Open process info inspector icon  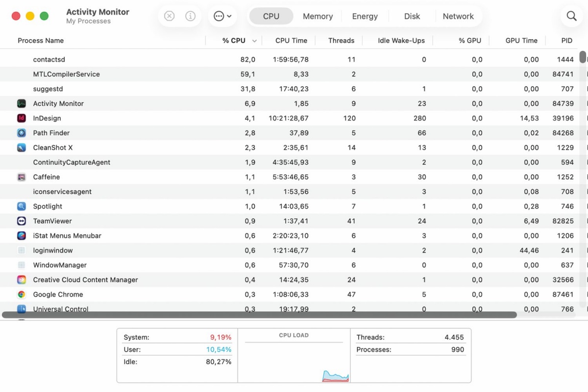(x=190, y=16)
